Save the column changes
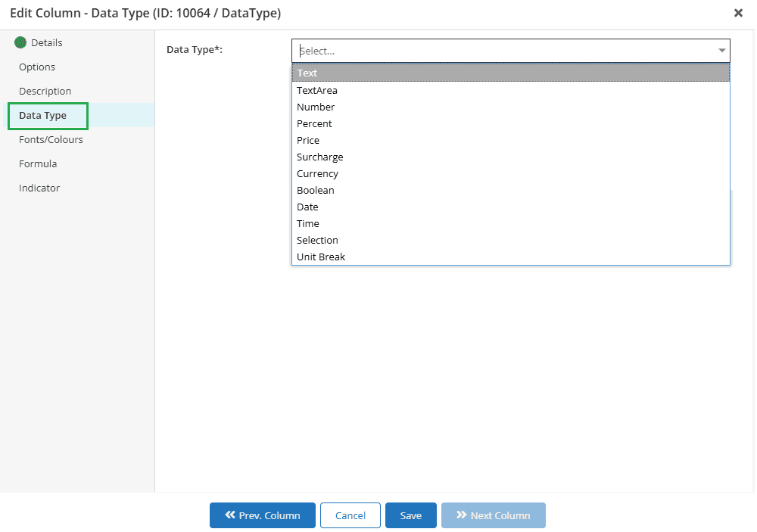This screenshot has width=757, height=532. click(x=411, y=515)
